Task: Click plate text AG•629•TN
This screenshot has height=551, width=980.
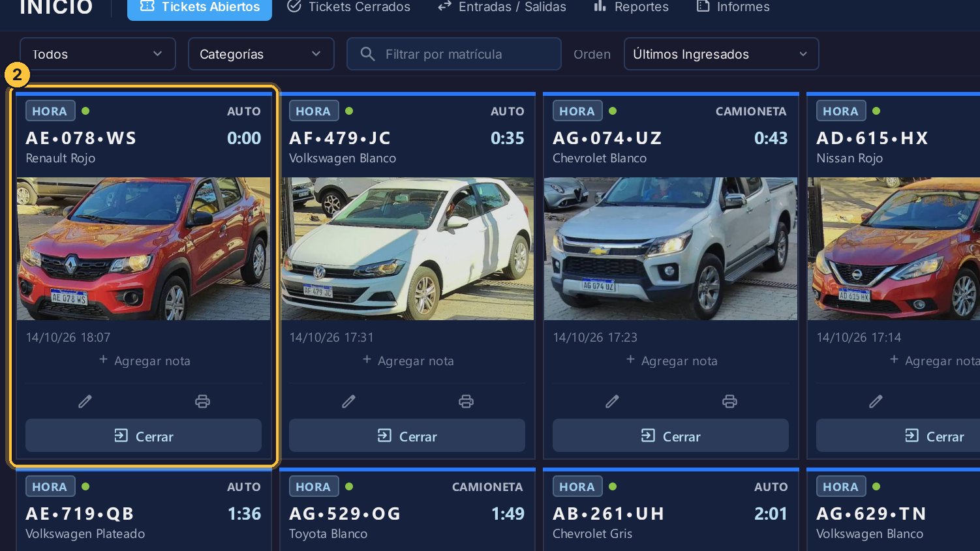Action: pos(871,514)
